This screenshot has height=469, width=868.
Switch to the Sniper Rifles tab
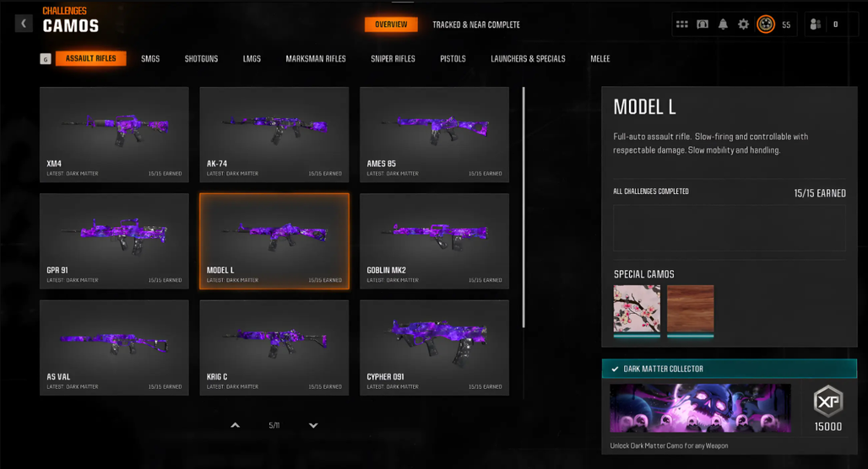pyautogui.click(x=393, y=59)
